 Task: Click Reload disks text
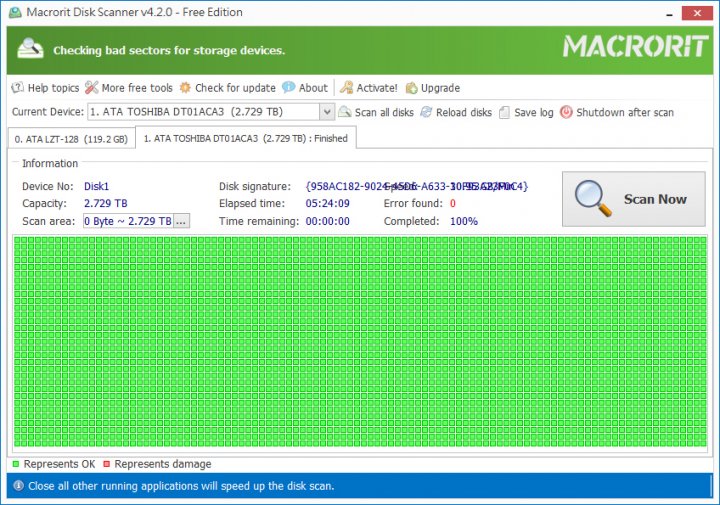[x=464, y=112]
